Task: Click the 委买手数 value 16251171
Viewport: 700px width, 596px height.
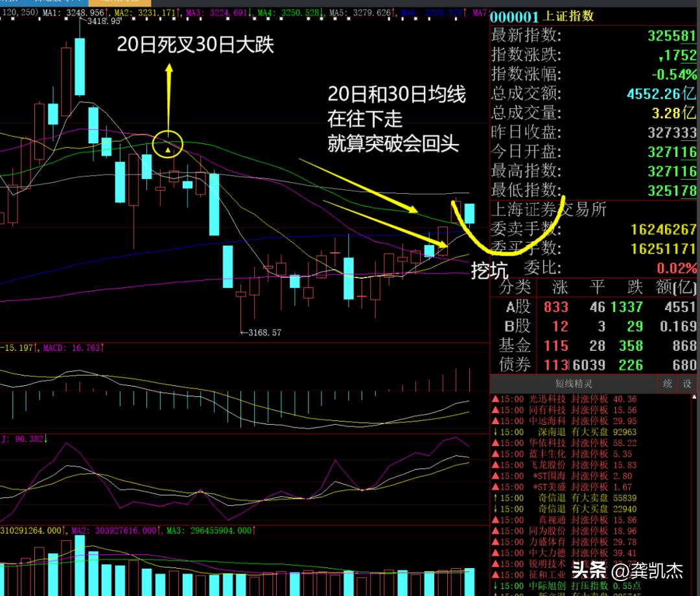Action: coord(663,249)
